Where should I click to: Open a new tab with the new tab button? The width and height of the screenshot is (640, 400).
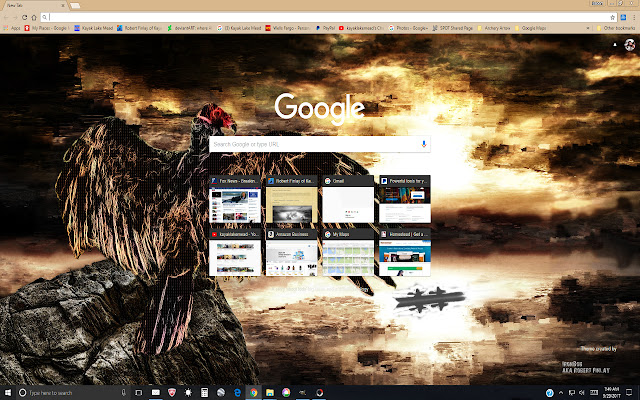point(75,5)
